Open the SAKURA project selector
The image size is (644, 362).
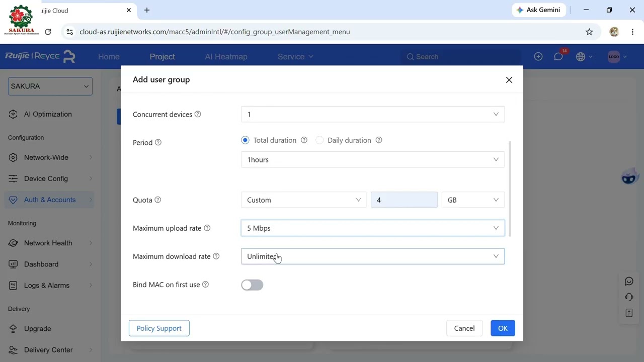[50, 86]
